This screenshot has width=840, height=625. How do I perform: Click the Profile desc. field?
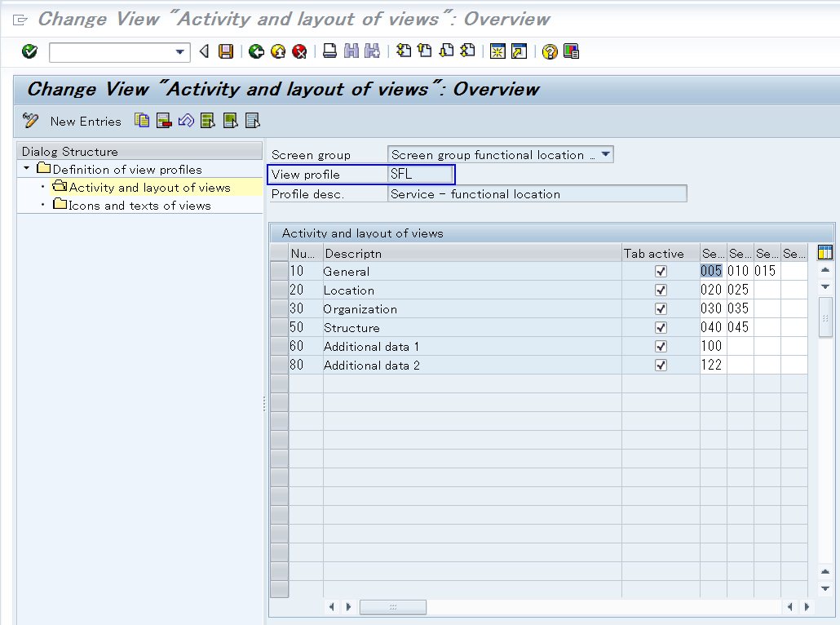[x=537, y=194]
